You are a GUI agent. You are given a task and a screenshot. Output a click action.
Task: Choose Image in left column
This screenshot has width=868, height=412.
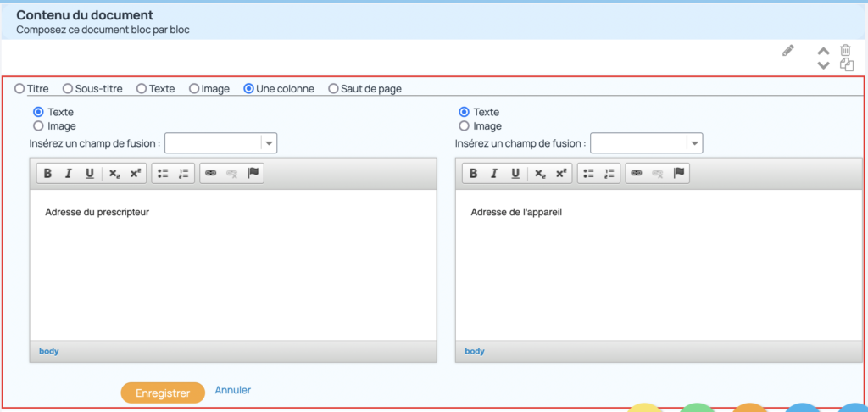tap(39, 126)
